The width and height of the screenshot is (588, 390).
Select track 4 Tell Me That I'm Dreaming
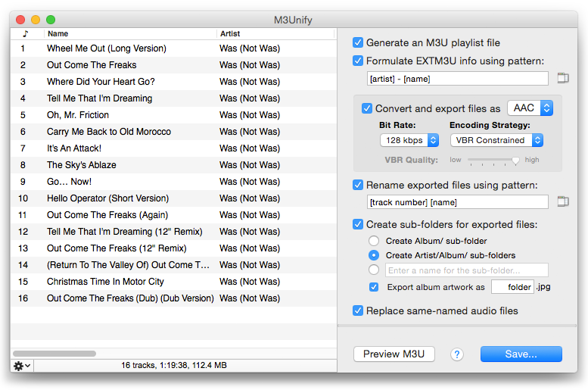click(x=173, y=98)
